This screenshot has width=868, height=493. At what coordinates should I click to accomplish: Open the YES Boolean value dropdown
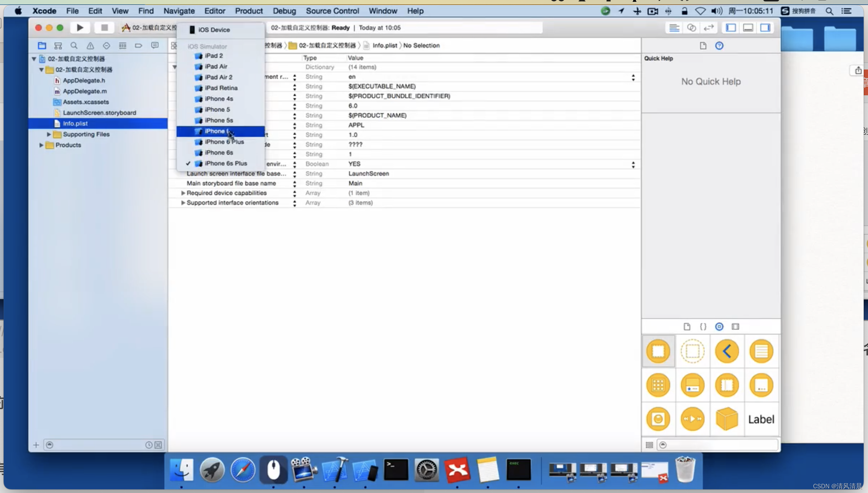point(633,164)
